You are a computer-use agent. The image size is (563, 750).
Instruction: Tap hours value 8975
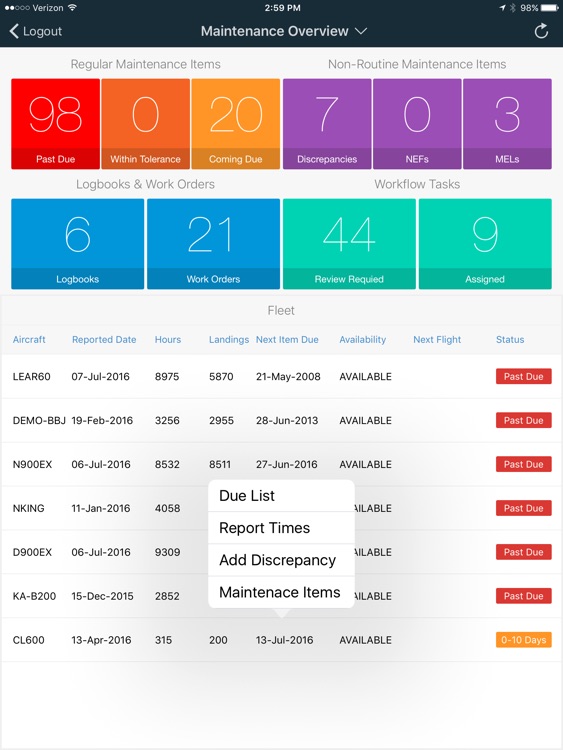coord(167,376)
